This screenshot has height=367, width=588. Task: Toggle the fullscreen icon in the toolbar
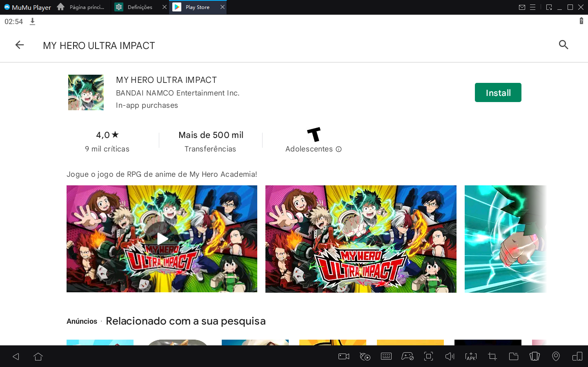(x=428, y=356)
